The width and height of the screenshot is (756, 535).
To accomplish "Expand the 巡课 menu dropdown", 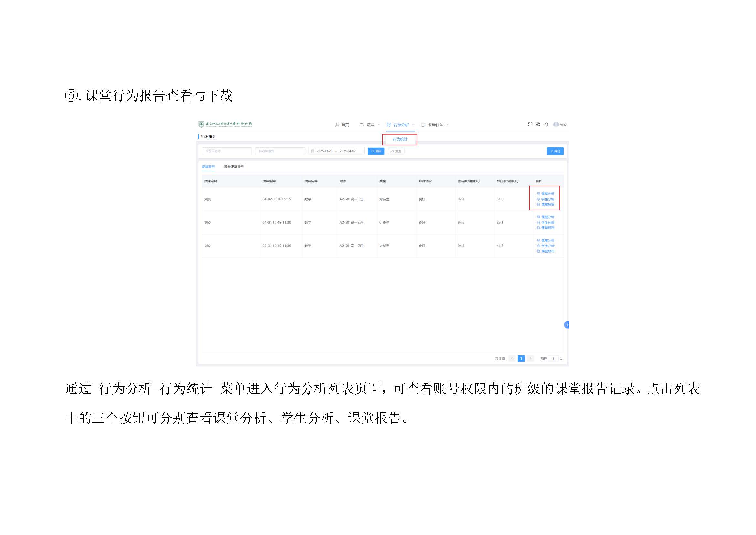I will click(370, 125).
